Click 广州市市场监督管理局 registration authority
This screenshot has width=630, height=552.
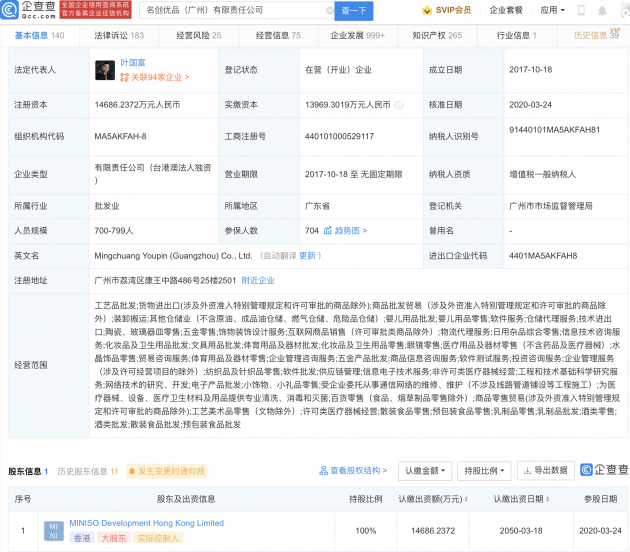point(551,206)
